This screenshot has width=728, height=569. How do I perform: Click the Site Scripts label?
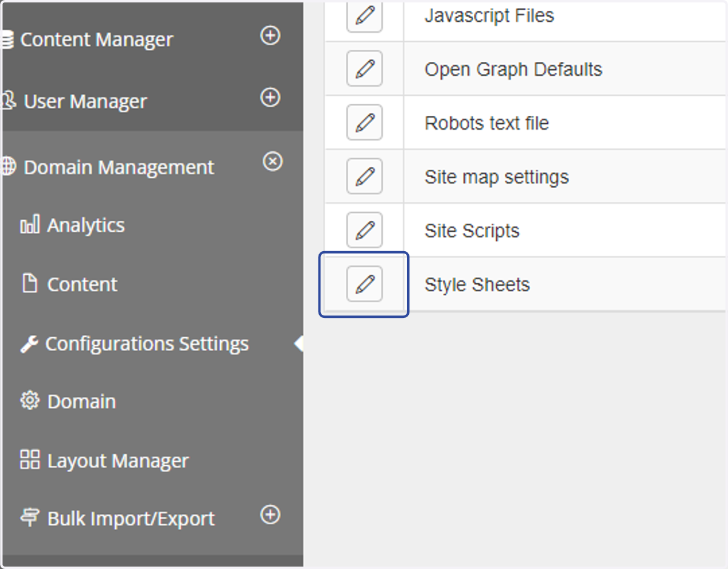click(472, 231)
